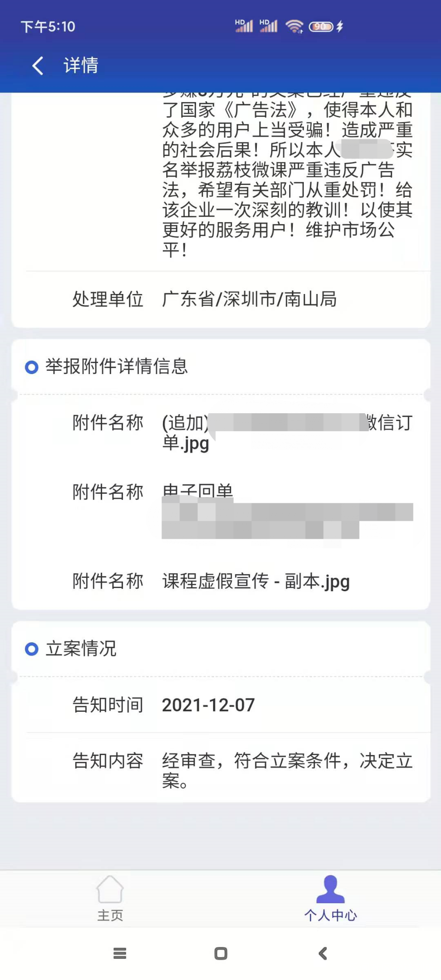Tap the 举报附件详情信息 section bullet
The image size is (441, 980).
32,367
